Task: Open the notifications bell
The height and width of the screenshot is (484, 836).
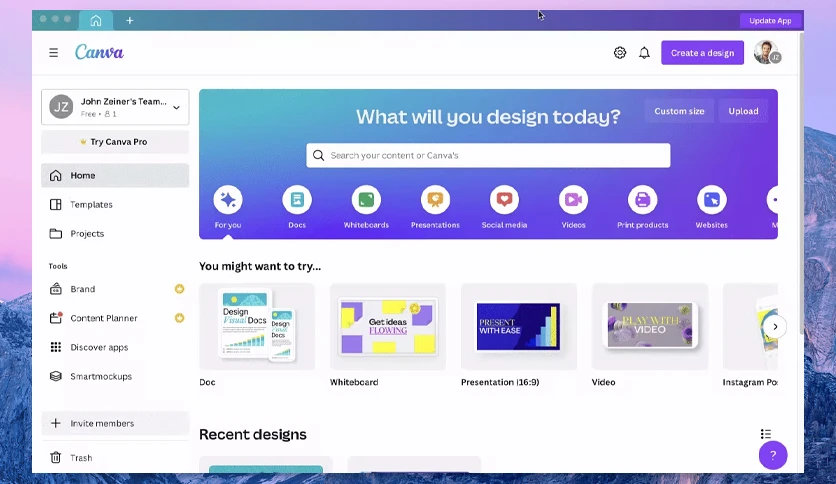Action: click(644, 53)
